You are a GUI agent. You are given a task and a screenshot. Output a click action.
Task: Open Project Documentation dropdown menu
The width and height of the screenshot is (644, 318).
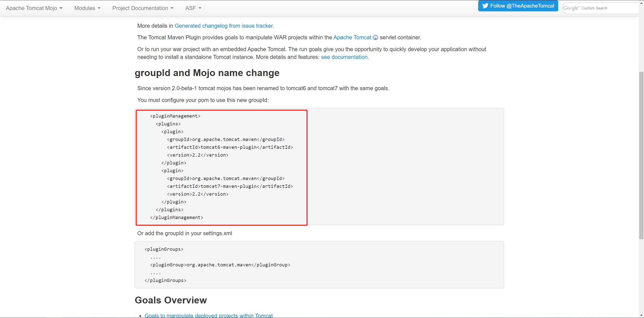pyautogui.click(x=143, y=8)
